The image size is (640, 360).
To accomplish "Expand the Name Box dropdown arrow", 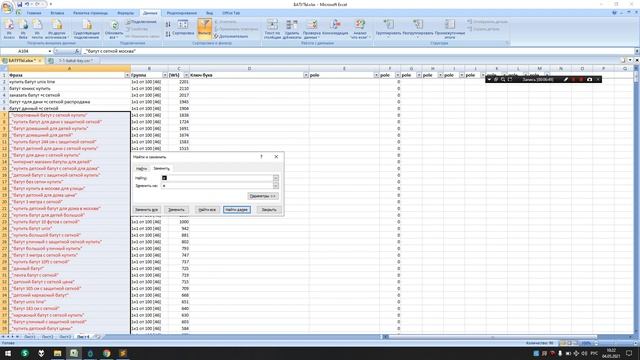I will 50,51.
